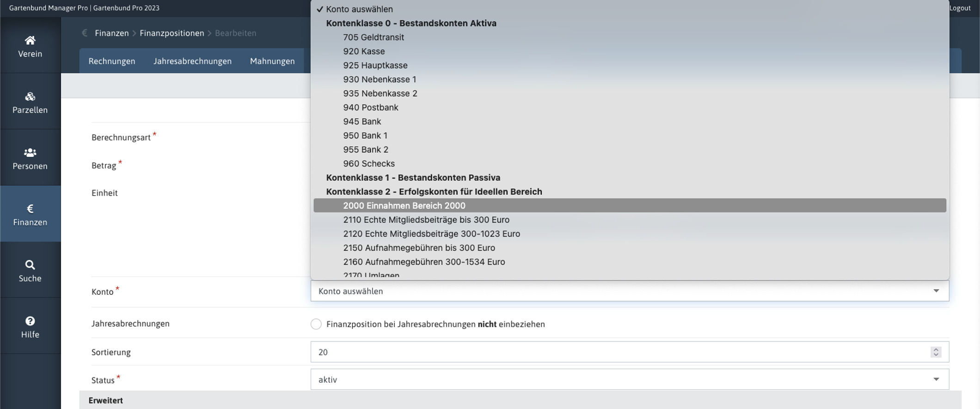The width and height of the screenshot is (980, 409).
Task: Choose 2150 Aufnahmegebühren bis 300 Euro
Action: pyautogui.click(x=630, y=248)
